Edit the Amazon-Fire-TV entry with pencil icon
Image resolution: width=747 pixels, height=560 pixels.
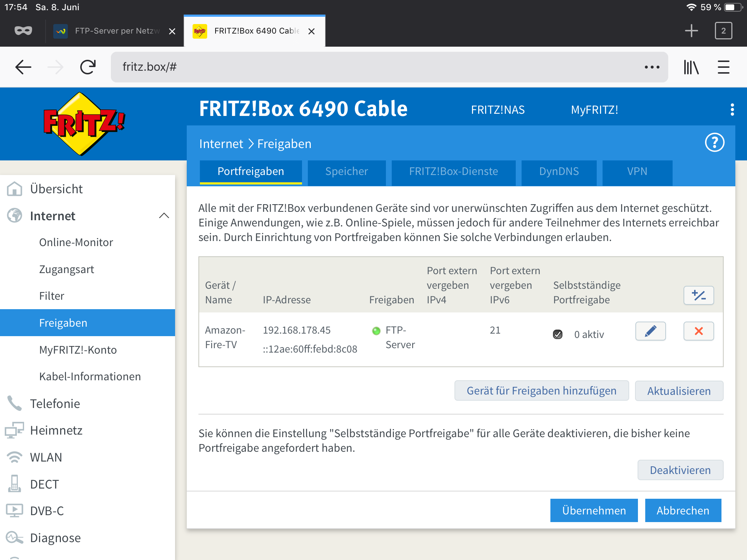650,331
